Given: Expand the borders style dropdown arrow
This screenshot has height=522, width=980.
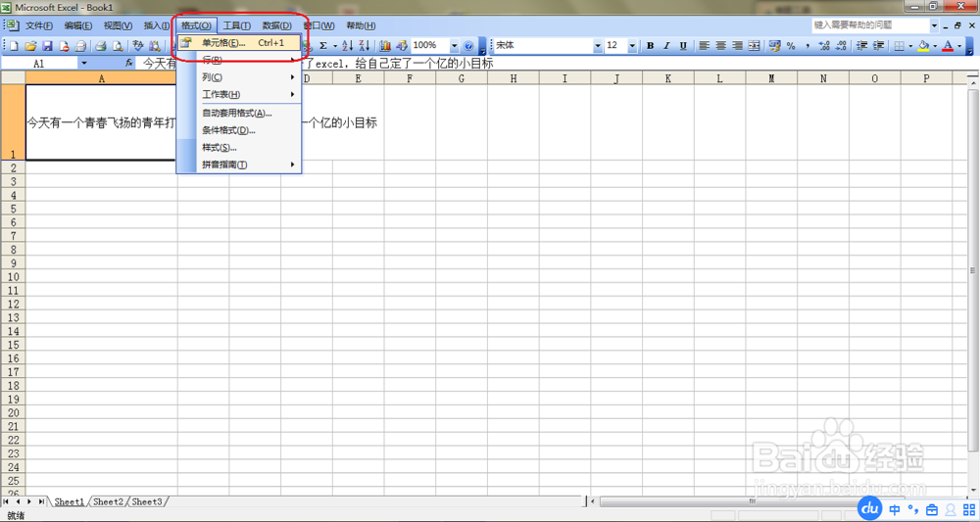Looking at the screenshot, I should tap(910, 46).
